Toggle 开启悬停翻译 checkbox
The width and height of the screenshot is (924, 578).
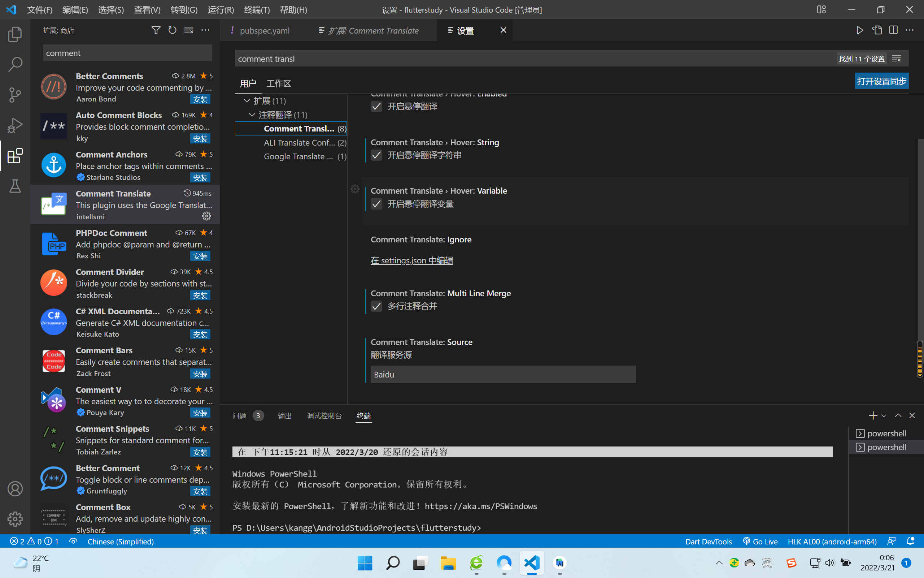pyautogui.click(x=376, y=106)
